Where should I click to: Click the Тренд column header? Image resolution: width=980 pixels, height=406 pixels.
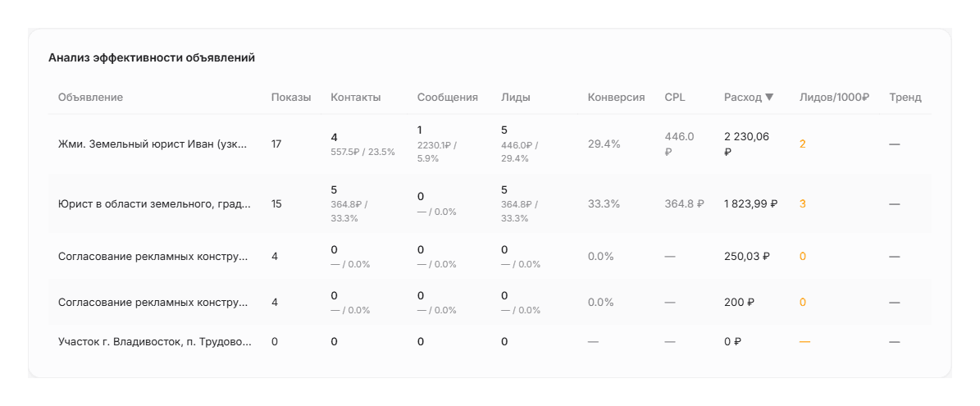tap(905, 98)
